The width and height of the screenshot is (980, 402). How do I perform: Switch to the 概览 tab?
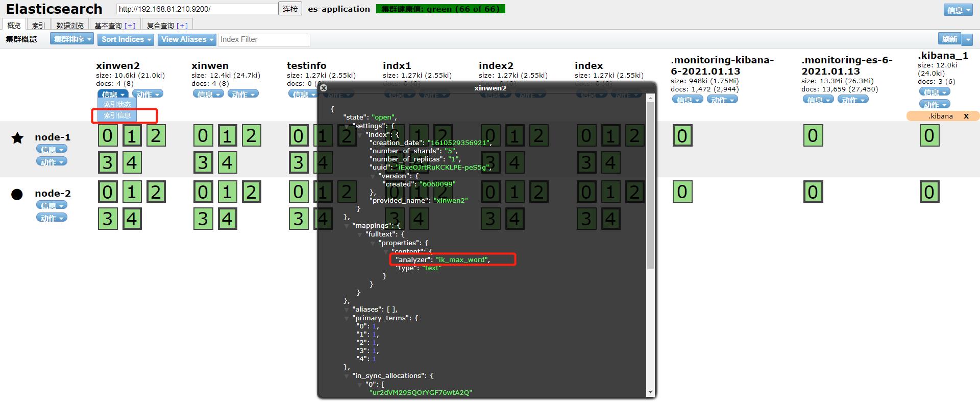tap(14, 25)
